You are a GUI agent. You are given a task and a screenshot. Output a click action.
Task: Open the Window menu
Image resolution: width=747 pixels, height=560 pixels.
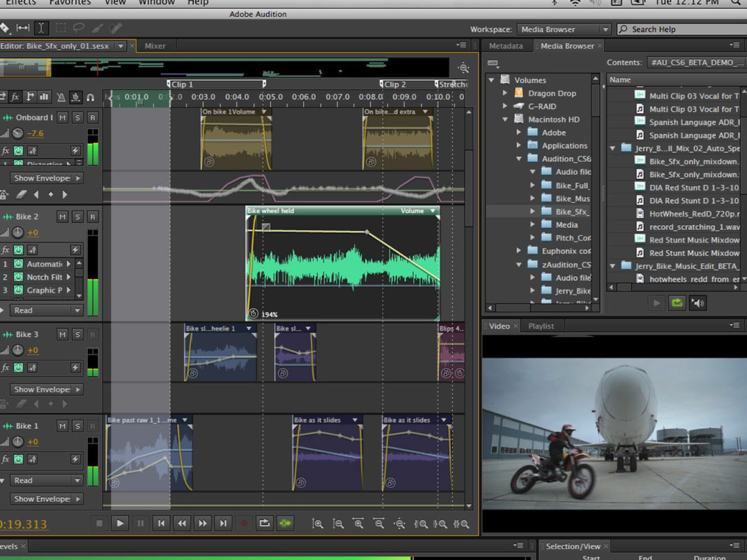tap(156, 3)
